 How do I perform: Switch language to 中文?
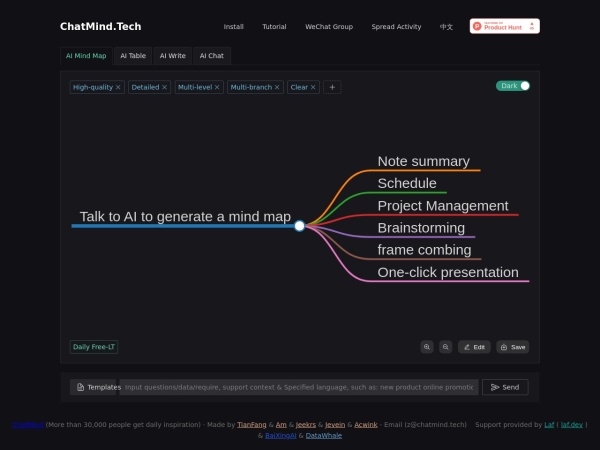446,27
